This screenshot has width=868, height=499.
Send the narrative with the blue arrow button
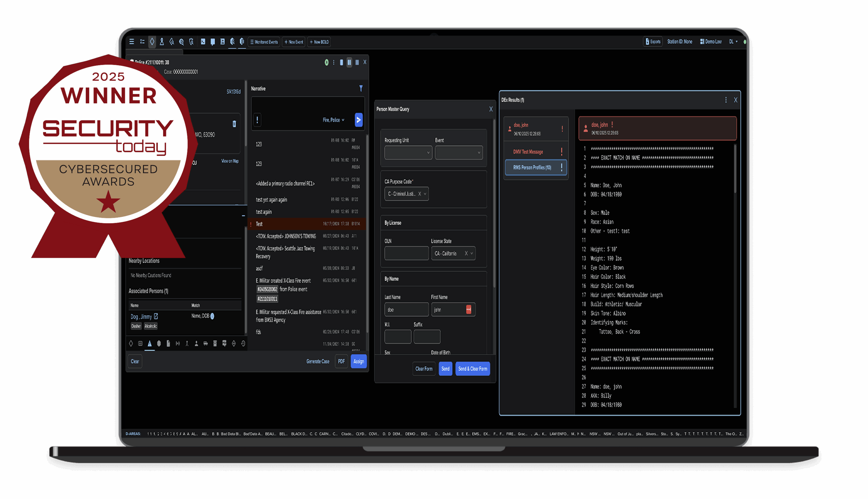(x=358, y=120)
